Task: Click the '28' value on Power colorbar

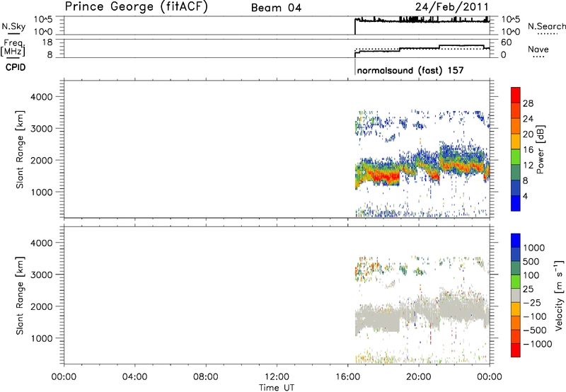Action: tap(528, 103)
